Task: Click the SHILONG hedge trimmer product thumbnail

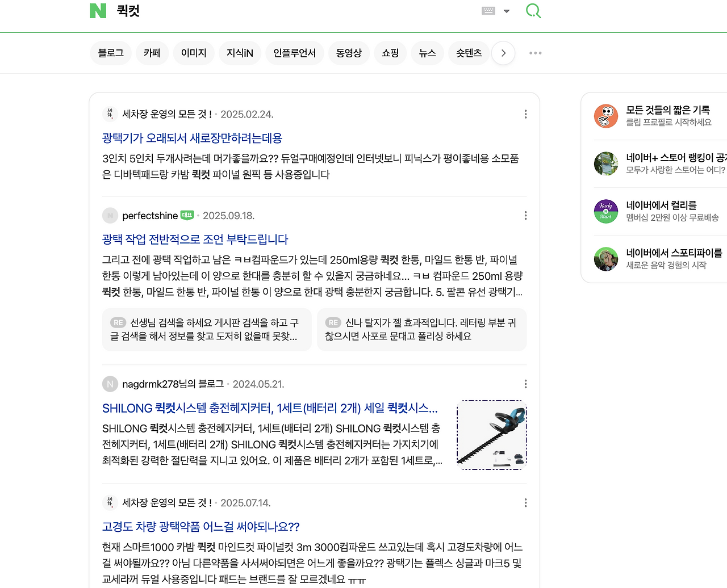Action: point(491,435)
